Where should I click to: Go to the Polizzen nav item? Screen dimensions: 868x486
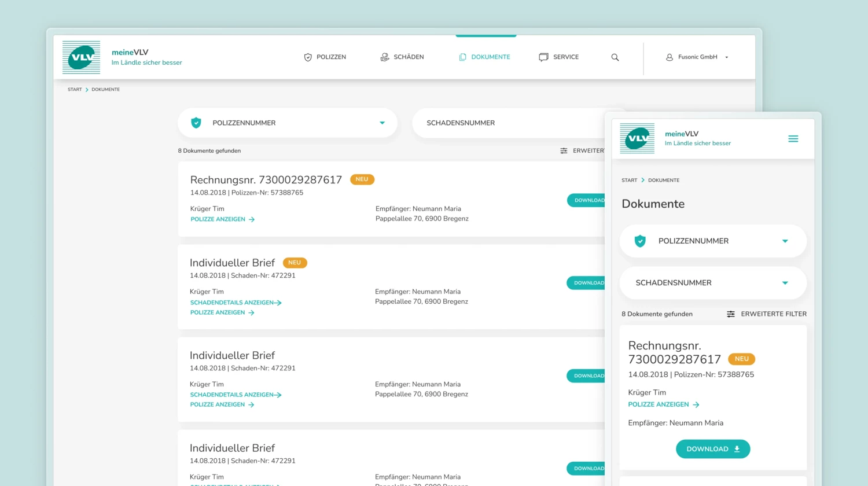pos(325,57)
